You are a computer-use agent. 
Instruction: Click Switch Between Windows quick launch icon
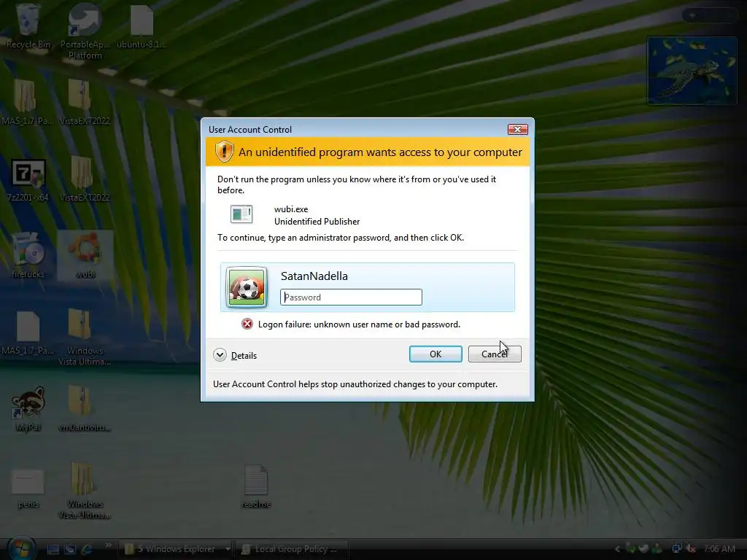pos(70,549)
